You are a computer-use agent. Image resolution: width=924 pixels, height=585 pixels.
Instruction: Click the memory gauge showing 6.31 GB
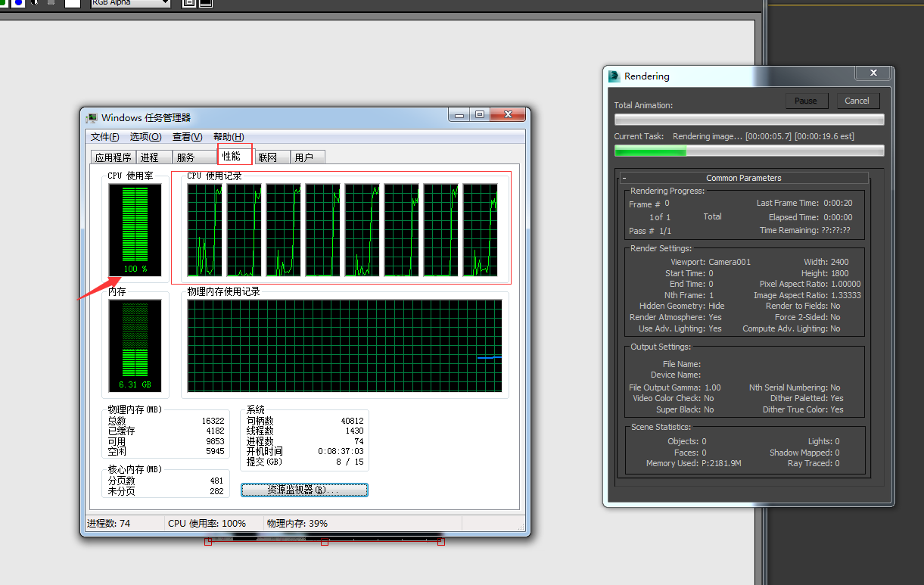click(135, 346)
